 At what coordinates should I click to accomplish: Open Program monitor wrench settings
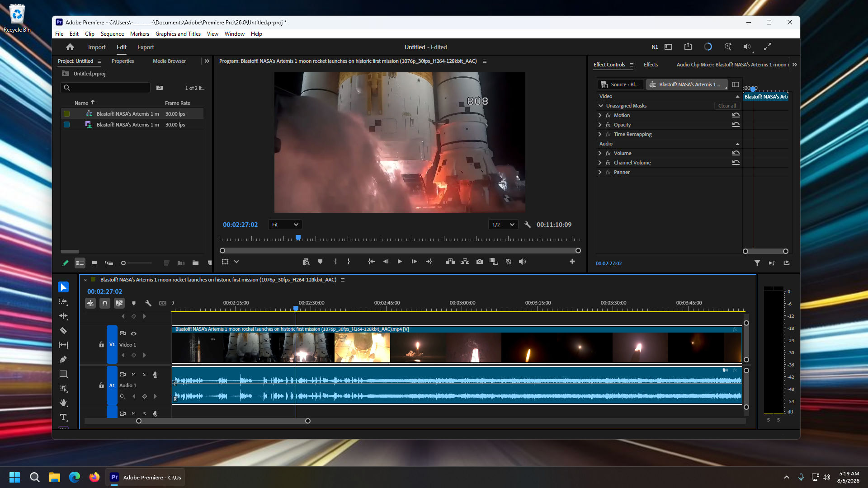(527, 225)
